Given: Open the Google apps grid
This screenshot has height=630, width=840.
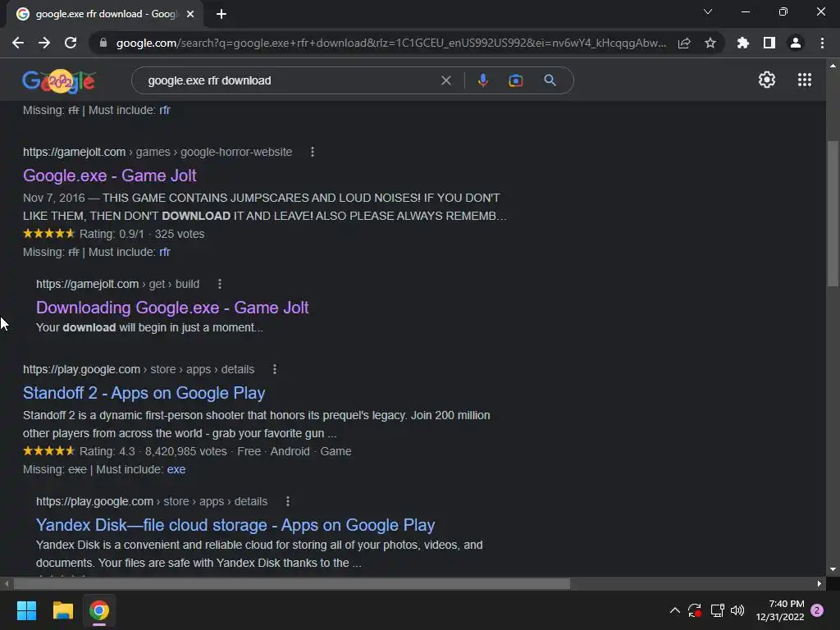Looking at the screenshot, I should point(805,80).
